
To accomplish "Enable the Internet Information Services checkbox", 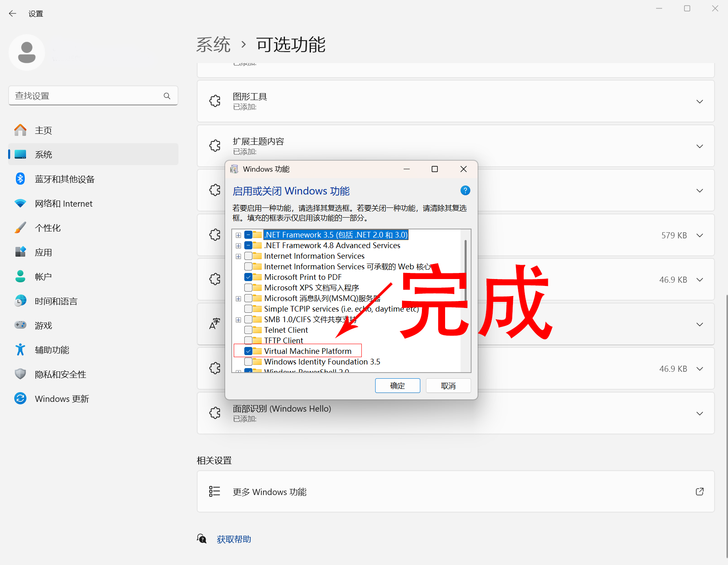I will (x=248, y=256).
